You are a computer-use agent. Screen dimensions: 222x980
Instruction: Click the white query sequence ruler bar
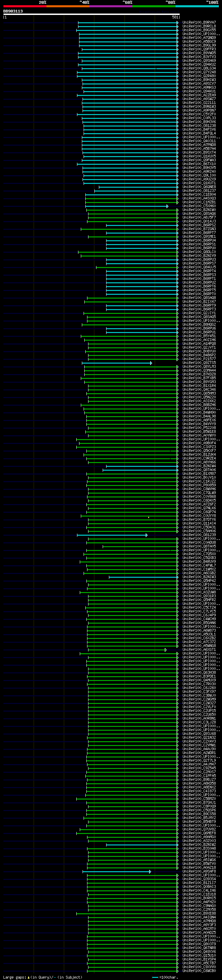pos(92,14)
